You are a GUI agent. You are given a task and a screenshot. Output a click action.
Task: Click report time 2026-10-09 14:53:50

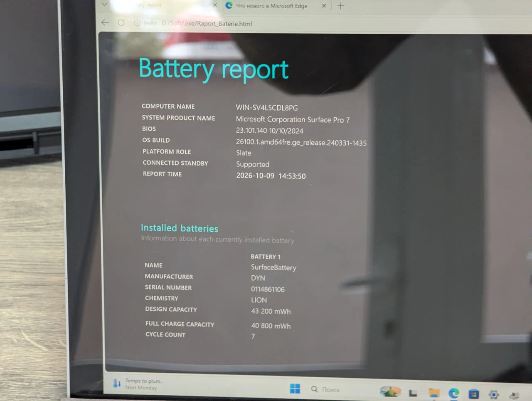tap(271, 176)
